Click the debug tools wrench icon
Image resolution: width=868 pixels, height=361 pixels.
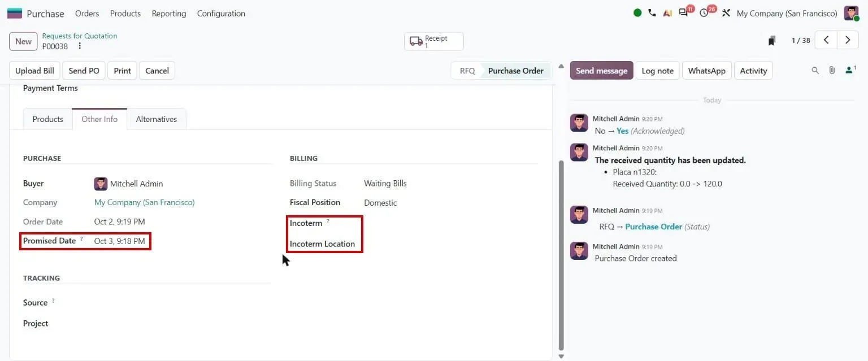click(x=726, y=13)
